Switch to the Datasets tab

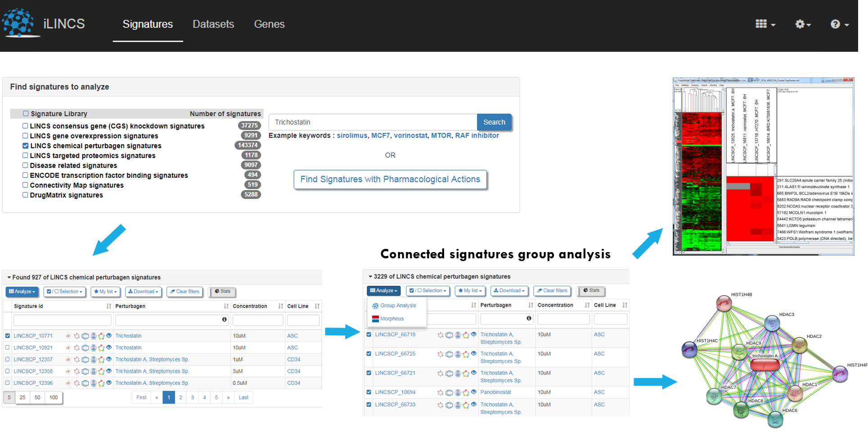tap(213, 24)
